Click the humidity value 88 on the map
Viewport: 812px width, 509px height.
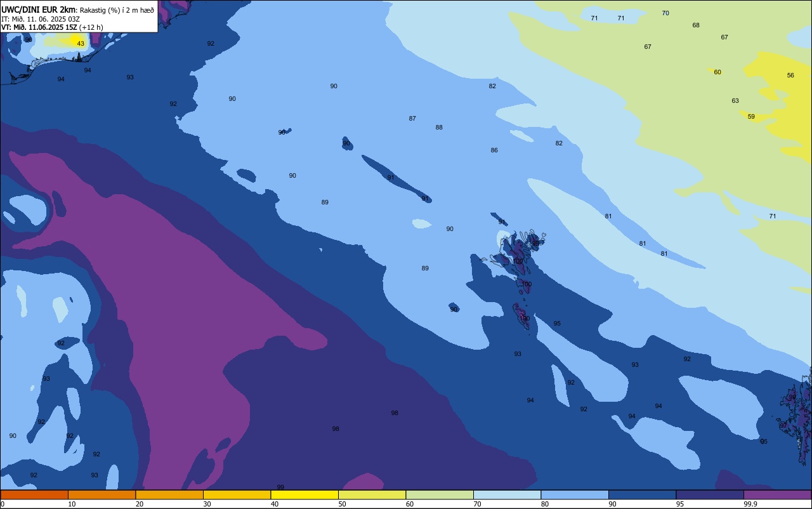[x=439, y=128]
